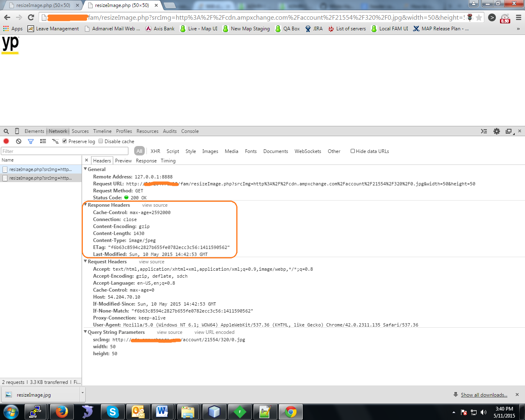Viewport: 525px width, 420px height.
Task: Collapse the Query String Parameters section
Action: click(x=85, y=332)
